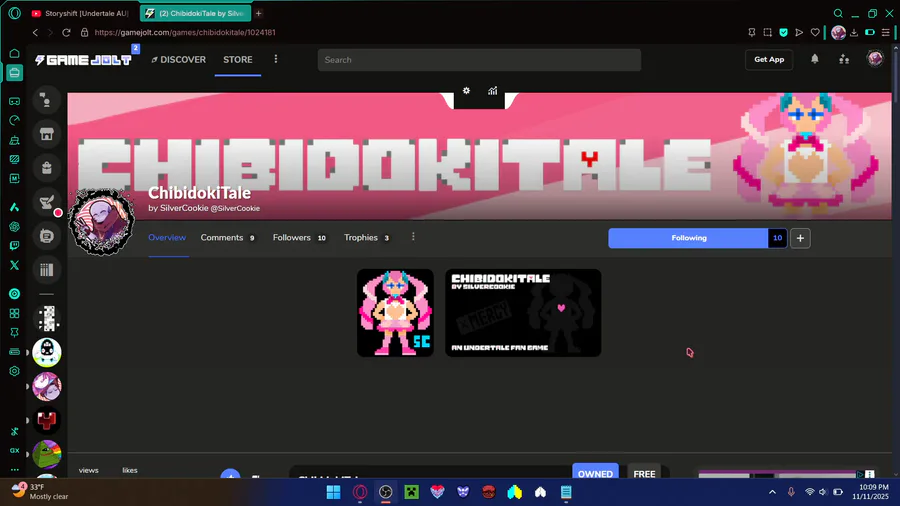Switch to Storyshift YouTube browser tab

[81, 13]
